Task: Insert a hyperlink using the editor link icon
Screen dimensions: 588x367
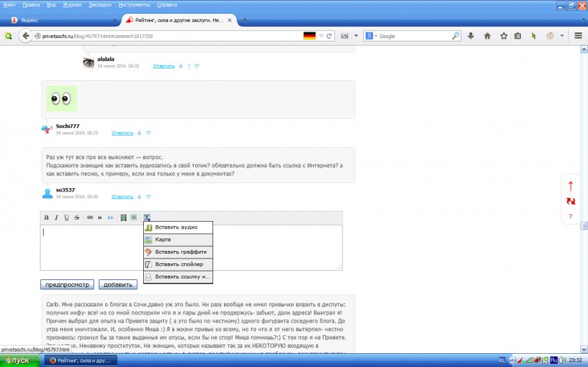Action: coord(90,218)
